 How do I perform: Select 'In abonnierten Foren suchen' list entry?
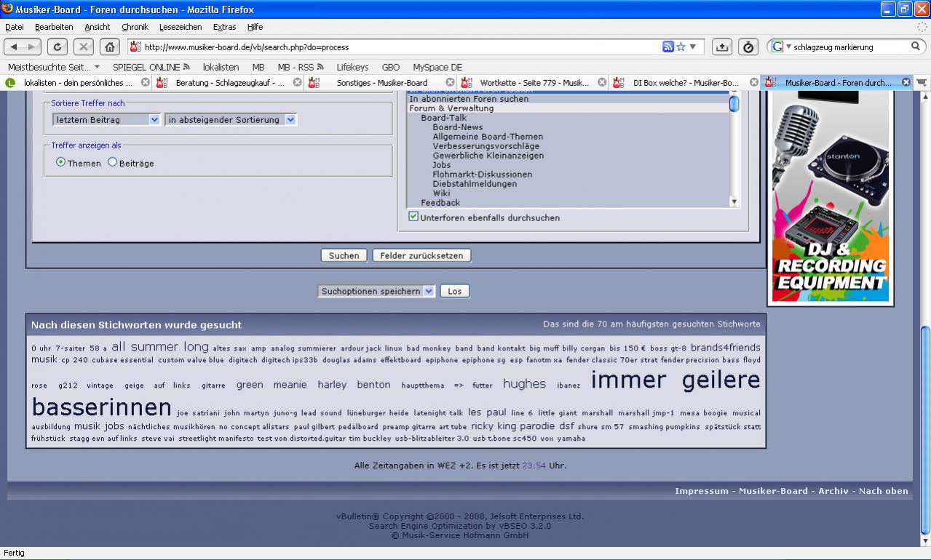click(469, 99)
